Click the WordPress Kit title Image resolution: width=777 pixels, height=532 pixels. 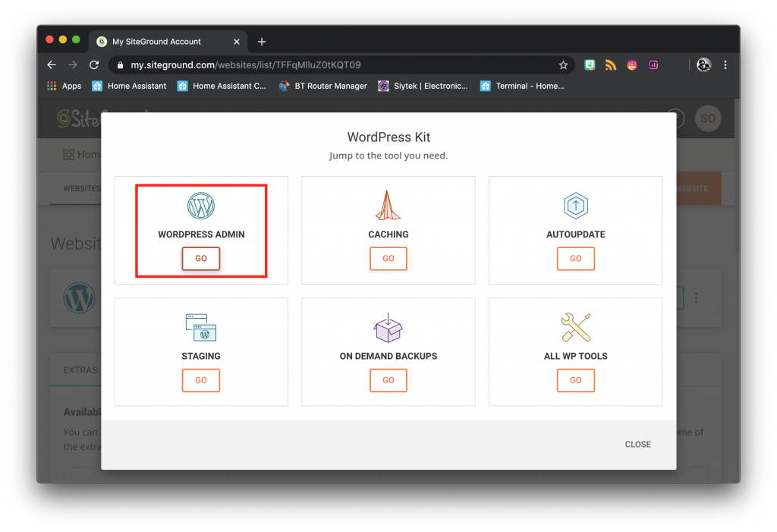pyautogui.click(x=388, y=137)
